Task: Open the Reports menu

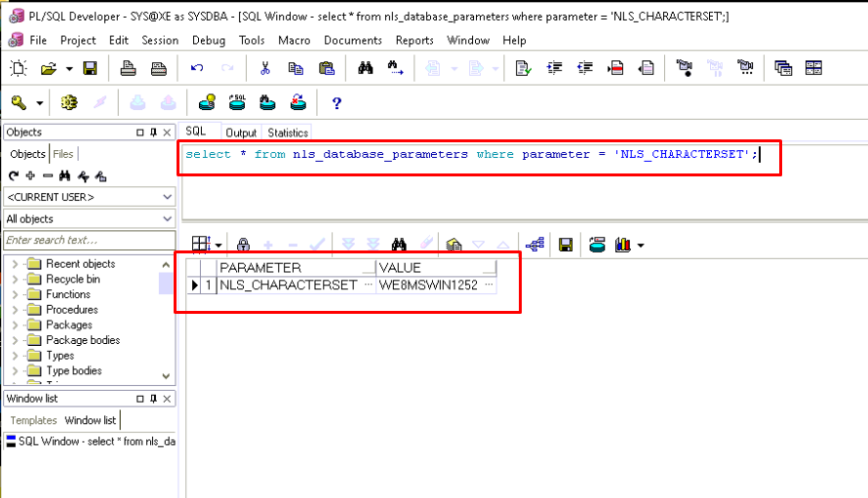Action: click(x=414, y=40)
